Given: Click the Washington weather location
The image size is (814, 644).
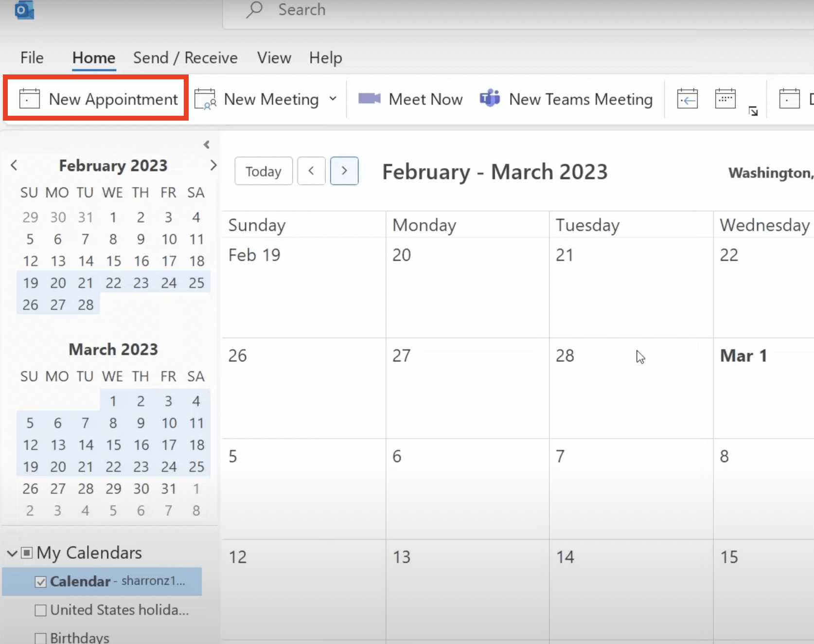Looking at the screenshot, I should 770,173.
